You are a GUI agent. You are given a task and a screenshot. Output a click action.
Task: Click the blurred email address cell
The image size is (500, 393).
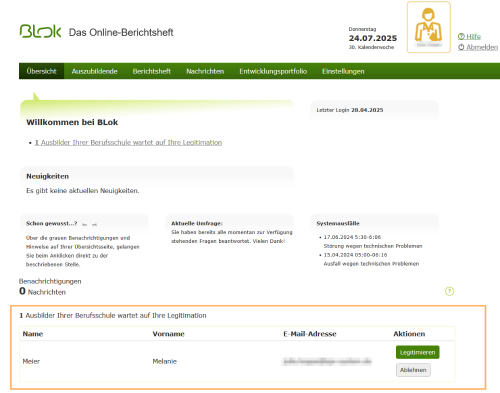(327, 361)
